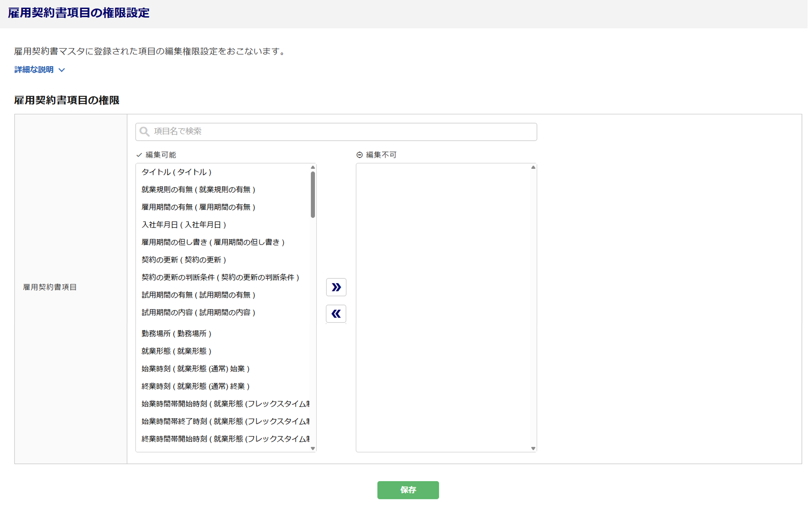Click the editable list scroll-down arrow
812x505 pixels.
coord(313,448)
